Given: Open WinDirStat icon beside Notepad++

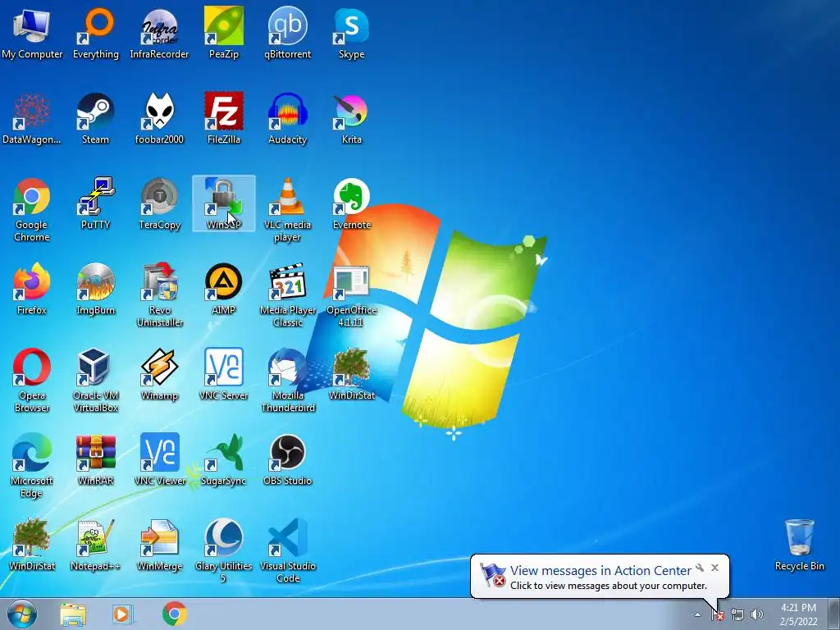Looking at the screenshot, I should [32, 545].
